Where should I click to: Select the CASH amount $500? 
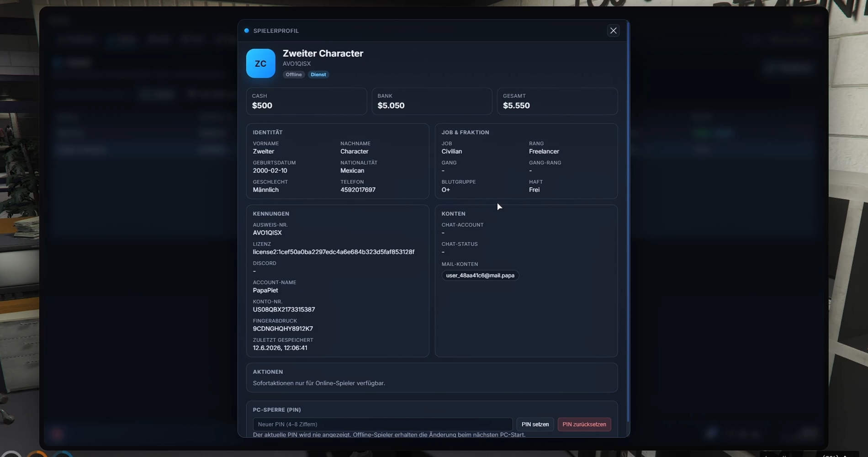[x=262, y=106]
